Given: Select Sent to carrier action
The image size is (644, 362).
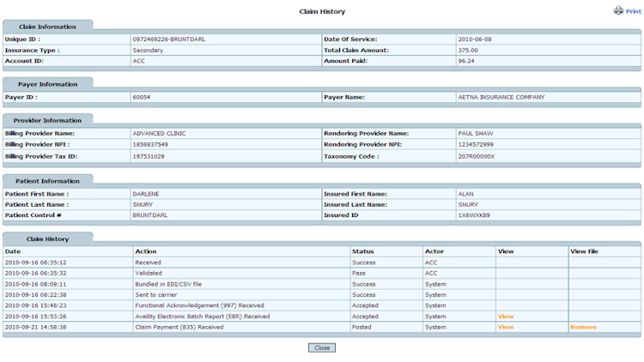Looking at the screenshot, I should tap(156, 295).
